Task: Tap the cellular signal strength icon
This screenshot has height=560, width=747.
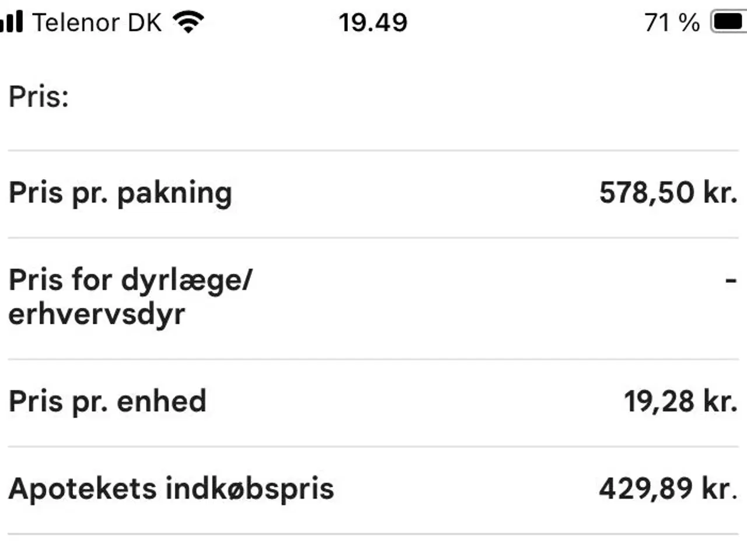Action: pyautogui.click(x=12, y=22)
